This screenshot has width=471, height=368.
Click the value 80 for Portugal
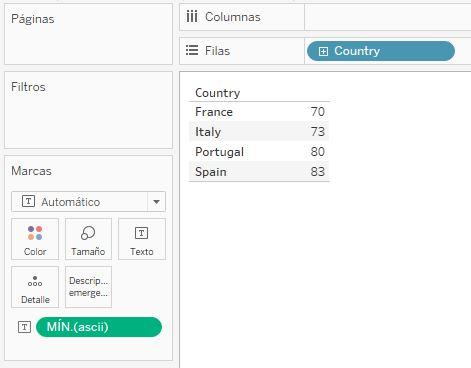point(318,152)
